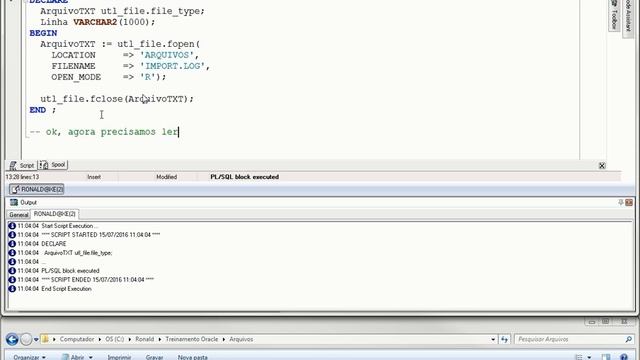Viewport: 640px width, 360px height.
Task: Click the Output panel title icon
Action: click(x=14, y=202)
